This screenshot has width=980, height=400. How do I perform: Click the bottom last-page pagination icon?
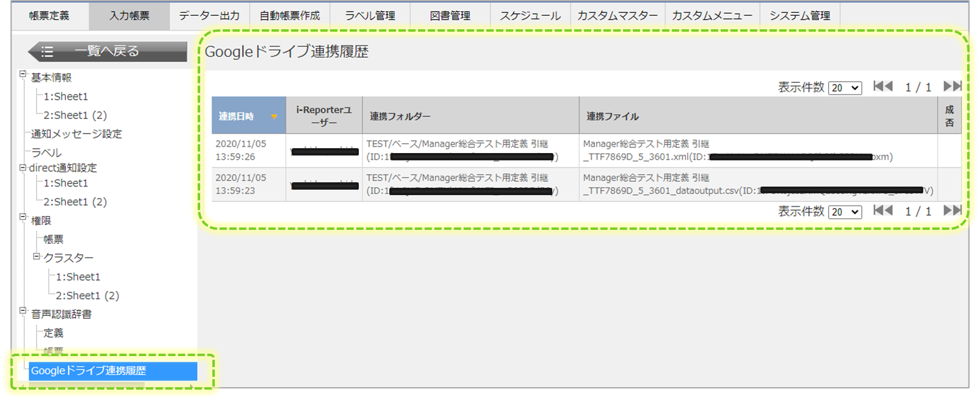pos(952,211)
